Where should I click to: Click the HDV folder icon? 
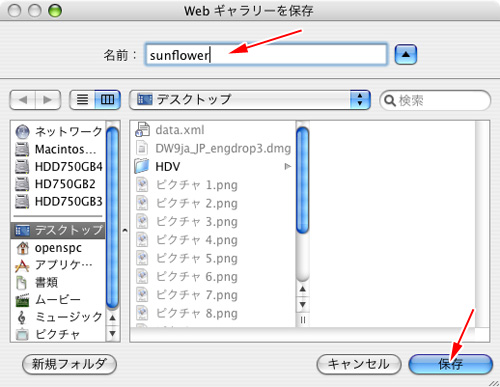pyautogui.click(x=142, y=166)
